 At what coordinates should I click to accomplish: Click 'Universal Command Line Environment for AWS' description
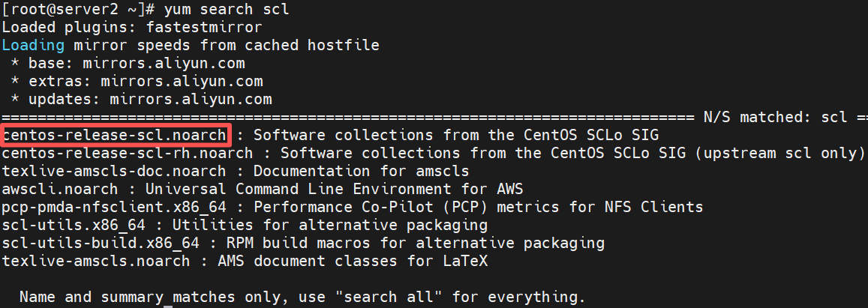(335, 189)
